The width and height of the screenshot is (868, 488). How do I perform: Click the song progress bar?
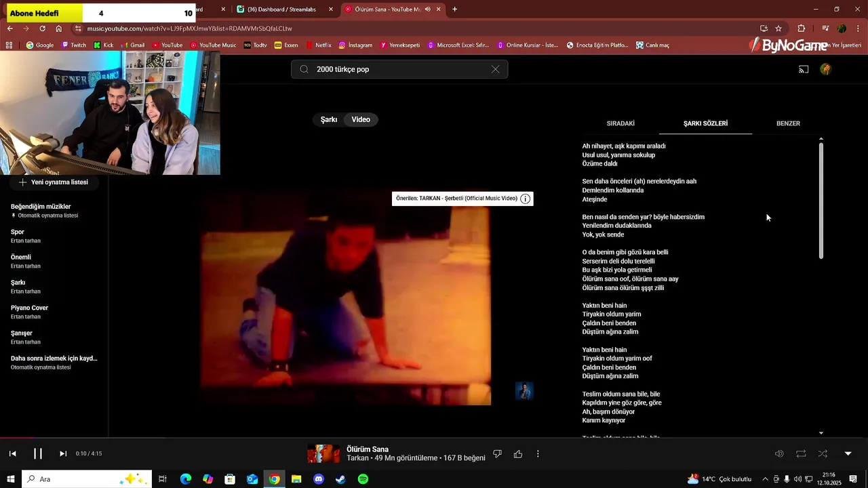(434, 438)
